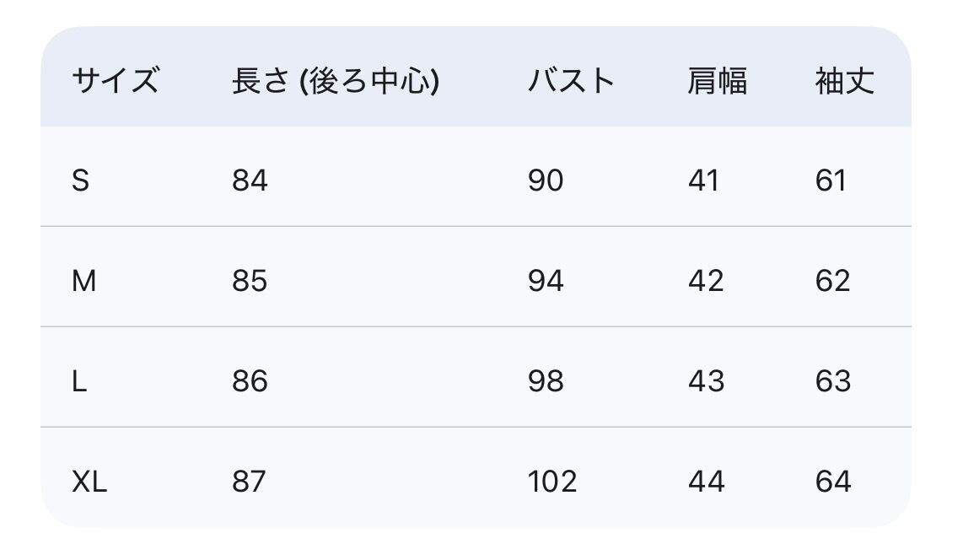Click sleeve length 64 in XL row
Screen dimensions: 963x560
coord(833,482)
